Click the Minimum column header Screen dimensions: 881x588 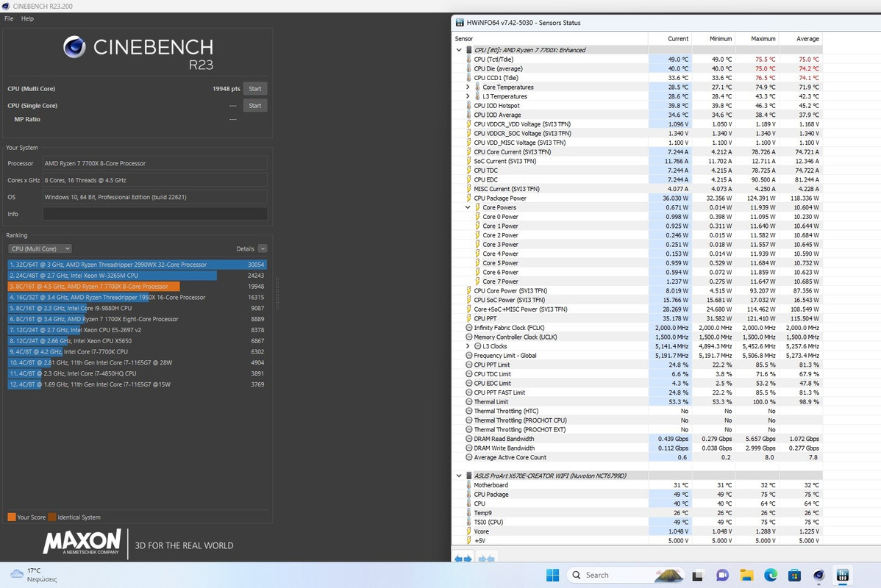pyautogui.click(x=713, y=39)
